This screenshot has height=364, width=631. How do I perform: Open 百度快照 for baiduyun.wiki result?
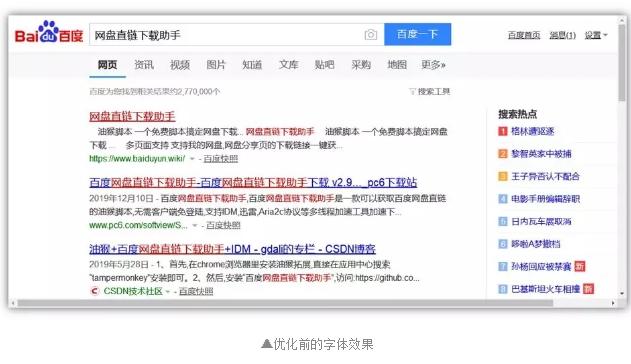[x=221, y=159]
